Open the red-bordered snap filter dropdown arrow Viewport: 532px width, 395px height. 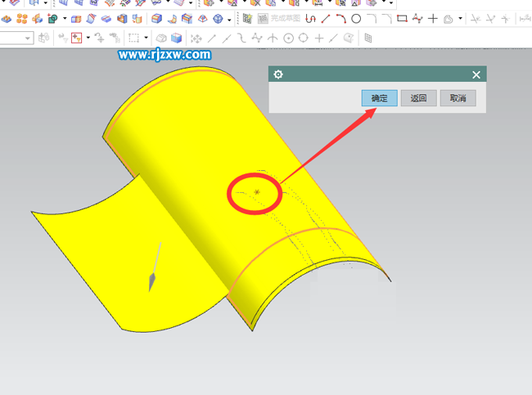[88, 38]
